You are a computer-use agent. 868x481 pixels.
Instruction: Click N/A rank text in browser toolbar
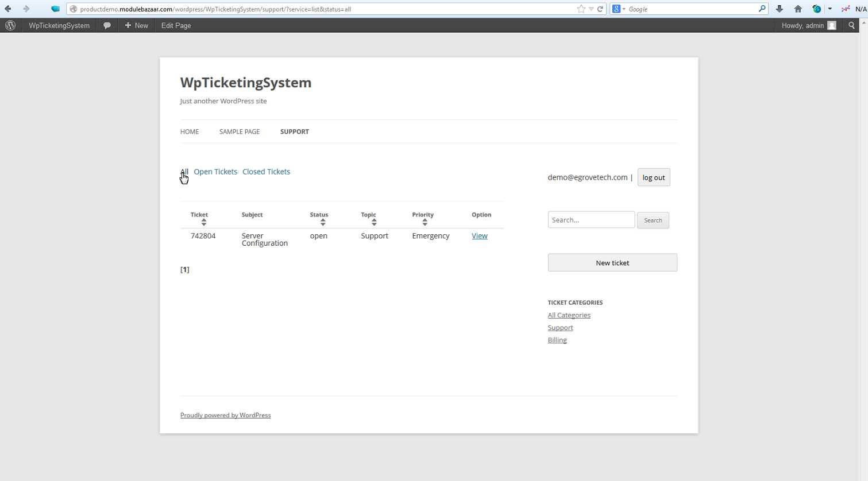click(x=861, y=9)
